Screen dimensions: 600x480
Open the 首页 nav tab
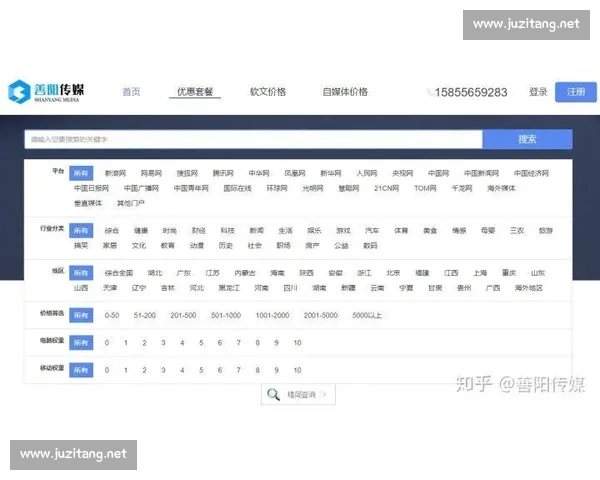(x=131, y=92)
